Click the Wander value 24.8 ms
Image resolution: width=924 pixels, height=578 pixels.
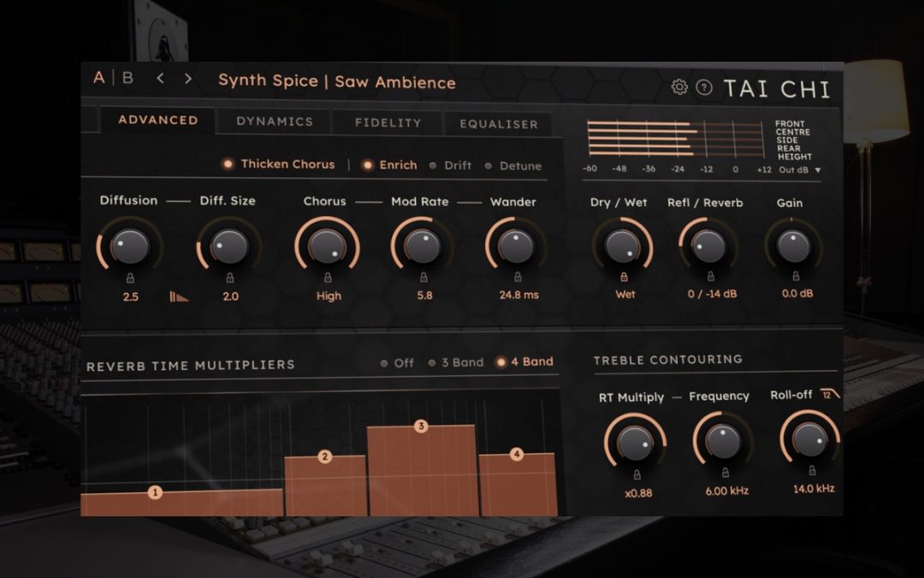(x=518, y=295)
